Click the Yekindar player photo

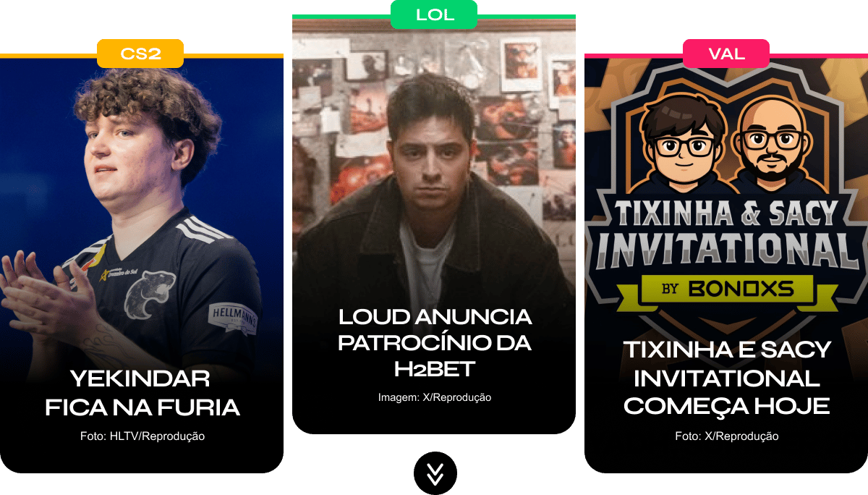point(142,217)
